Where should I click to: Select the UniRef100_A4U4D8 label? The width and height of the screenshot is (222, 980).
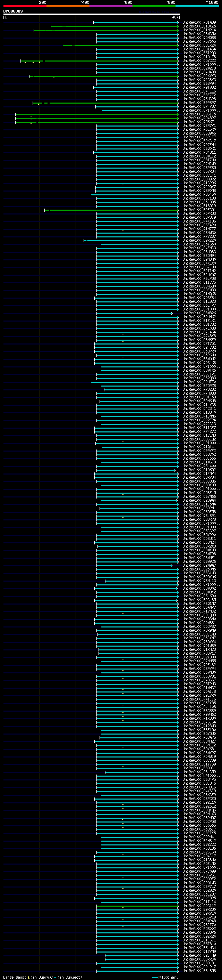click(199, 72)
